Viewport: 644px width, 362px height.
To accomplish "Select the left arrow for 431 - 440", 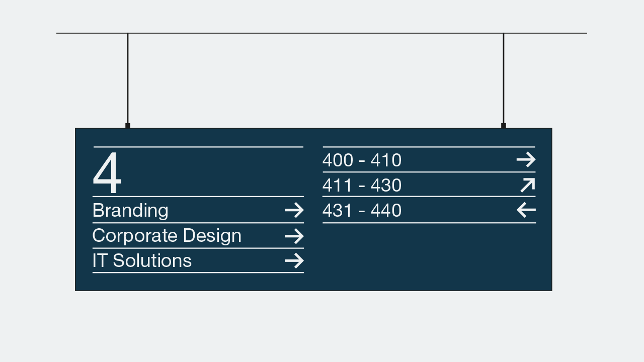I will coord(526,210).
